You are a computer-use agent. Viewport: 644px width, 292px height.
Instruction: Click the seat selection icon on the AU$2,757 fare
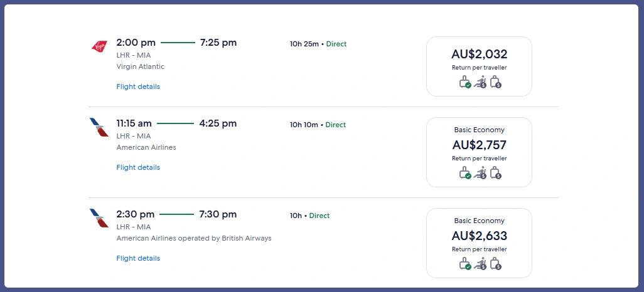(480, 173)
